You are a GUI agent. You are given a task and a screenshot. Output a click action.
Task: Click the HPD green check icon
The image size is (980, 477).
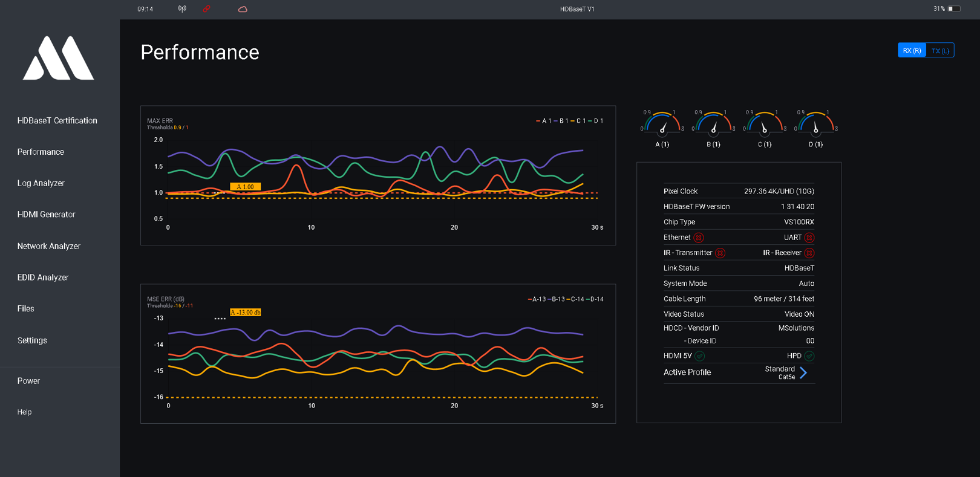tap(809, 356)
